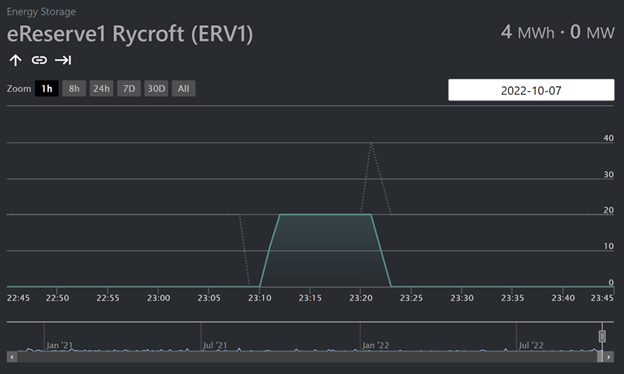
Task: Click the dotted 40 MW peak point
Action: 371,143
